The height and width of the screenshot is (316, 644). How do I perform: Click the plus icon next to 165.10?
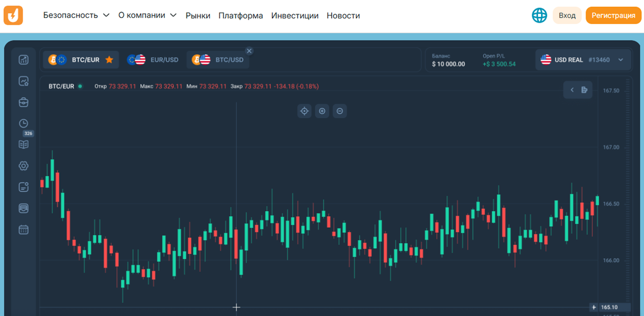tap(594, 307)
